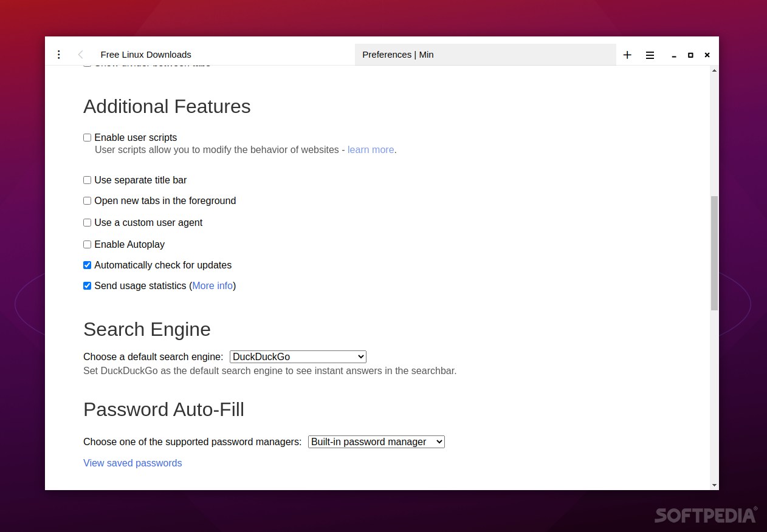Viewport: 767px width, 532px height.
Task: Open View saved passwords link
Action: tap(132, 463)
